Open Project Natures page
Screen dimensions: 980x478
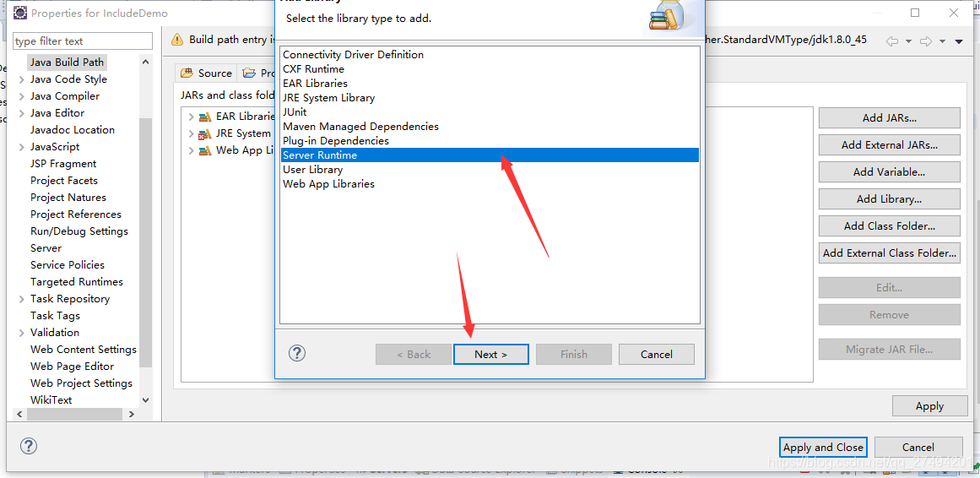click(68, 197)
